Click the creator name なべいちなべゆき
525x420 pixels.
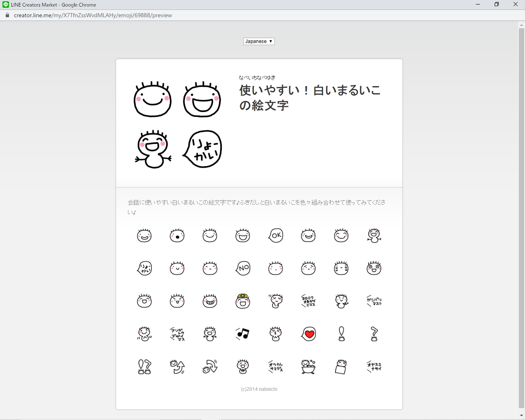(257, 78)
